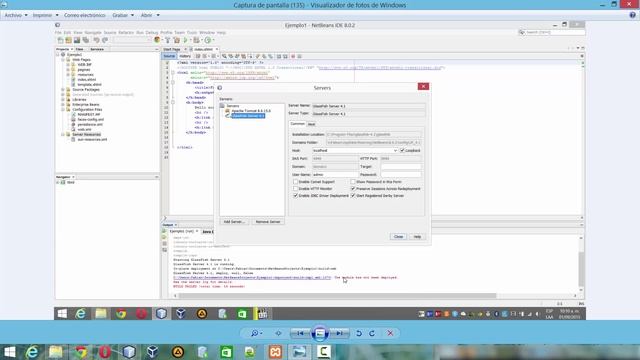Screen dimensions: 640x360
Task: Open the File menu in NetBeans
Action: click(x=58, y=33)
